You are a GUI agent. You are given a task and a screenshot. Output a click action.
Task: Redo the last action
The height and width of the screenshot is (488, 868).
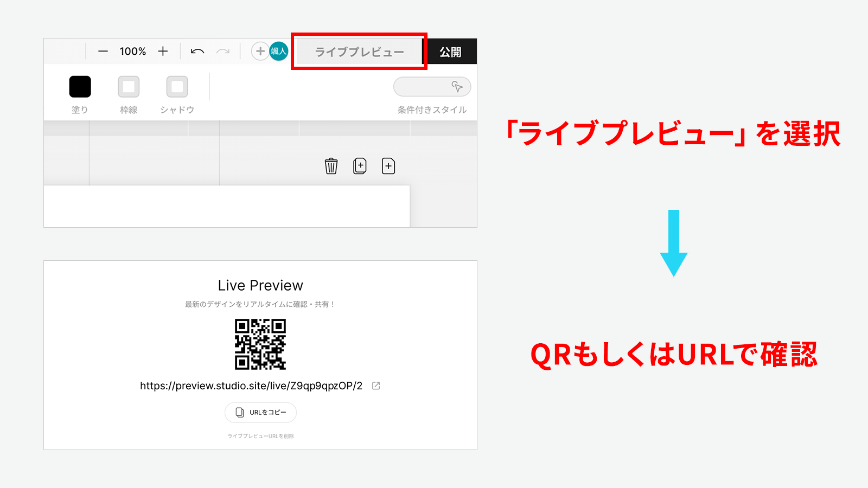click(223, 52)
